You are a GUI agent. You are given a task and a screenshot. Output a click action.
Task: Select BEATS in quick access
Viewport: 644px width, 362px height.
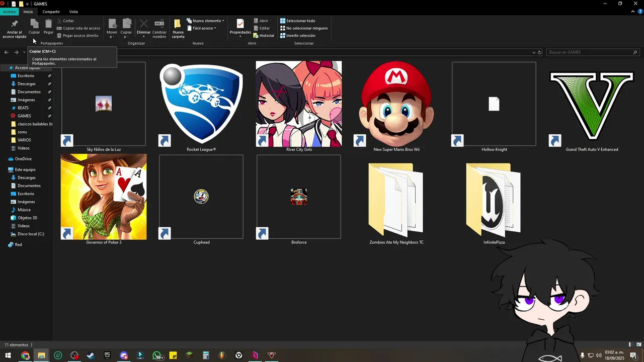click(23, 108)
